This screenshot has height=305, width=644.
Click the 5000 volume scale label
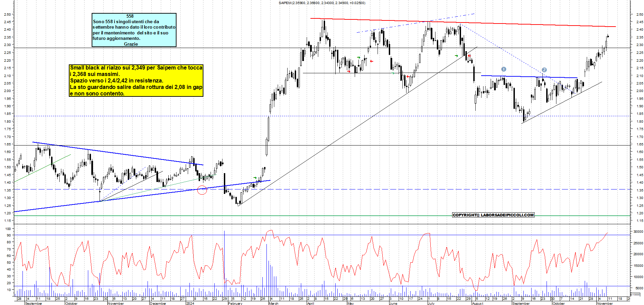tap(639, 288)
